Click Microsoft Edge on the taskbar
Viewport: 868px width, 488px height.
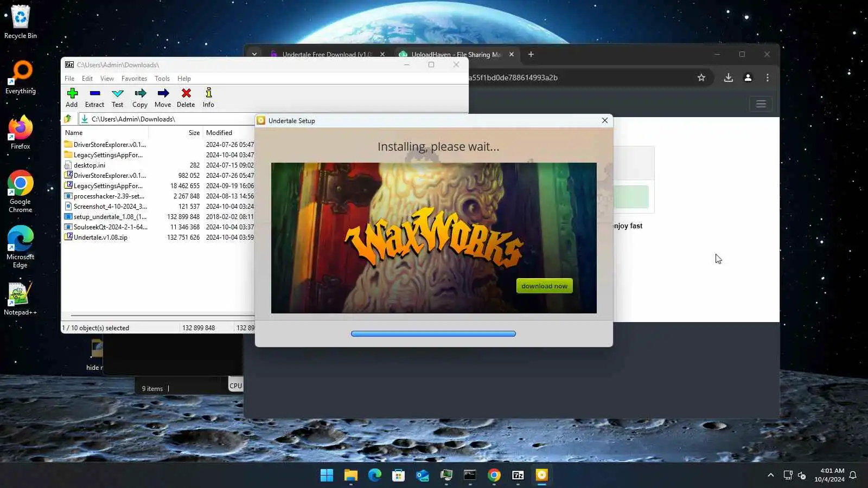click(x=375, y=476)
